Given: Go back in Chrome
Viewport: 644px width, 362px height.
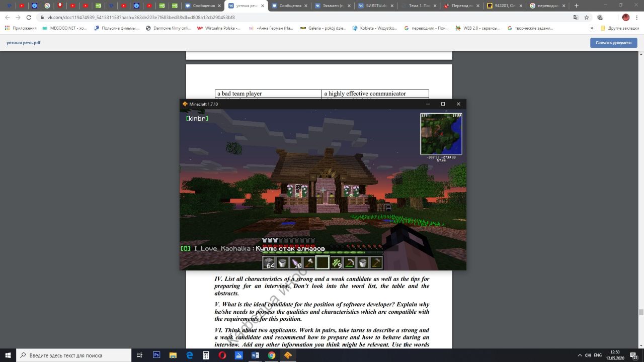Looking at the screenshot, I should (7, 17).
